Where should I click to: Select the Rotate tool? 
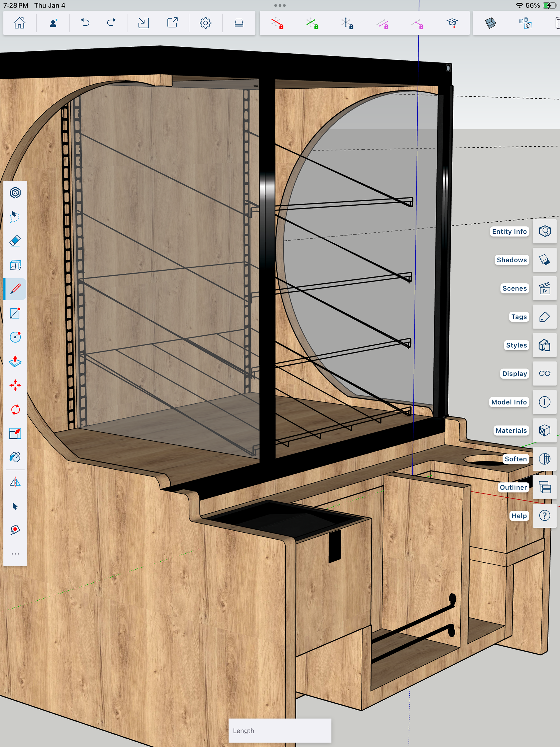pyautogui.click(x=15, y=410)
